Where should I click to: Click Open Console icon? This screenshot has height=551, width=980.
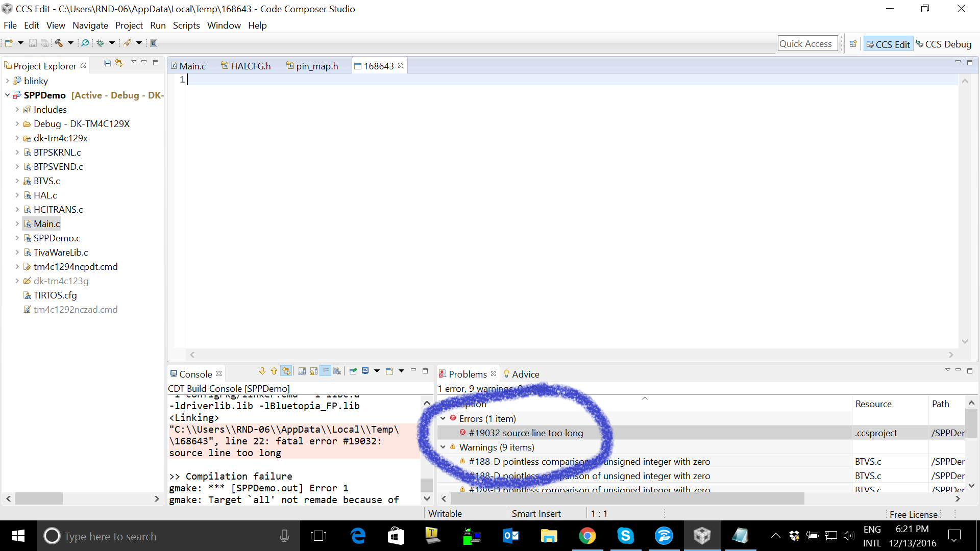(389, 371)
